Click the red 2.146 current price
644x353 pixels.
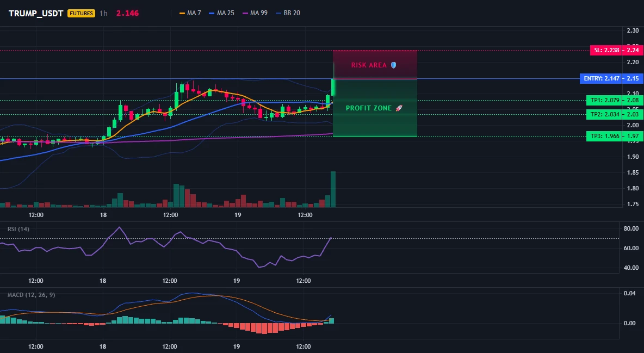(127, 13)
